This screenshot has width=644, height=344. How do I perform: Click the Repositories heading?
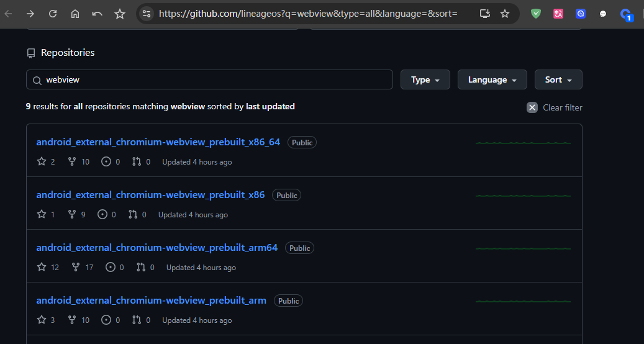point(68,53)
